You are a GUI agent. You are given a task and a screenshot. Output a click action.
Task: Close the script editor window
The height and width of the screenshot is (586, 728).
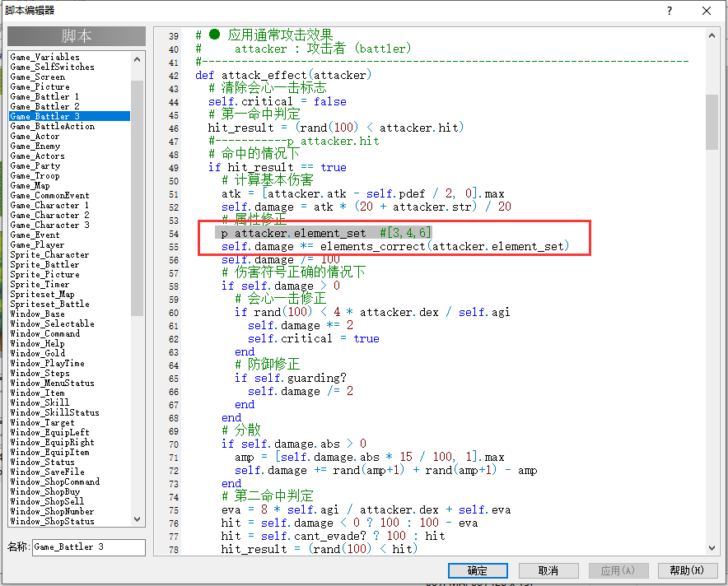point(707,11)
